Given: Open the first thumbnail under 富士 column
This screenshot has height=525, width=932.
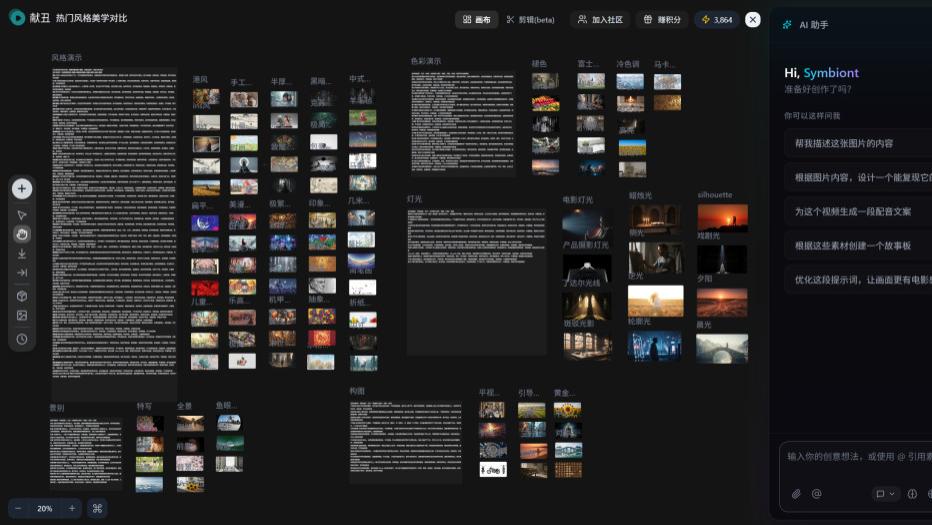Looking at the screenshot, I should pos(591,81).
